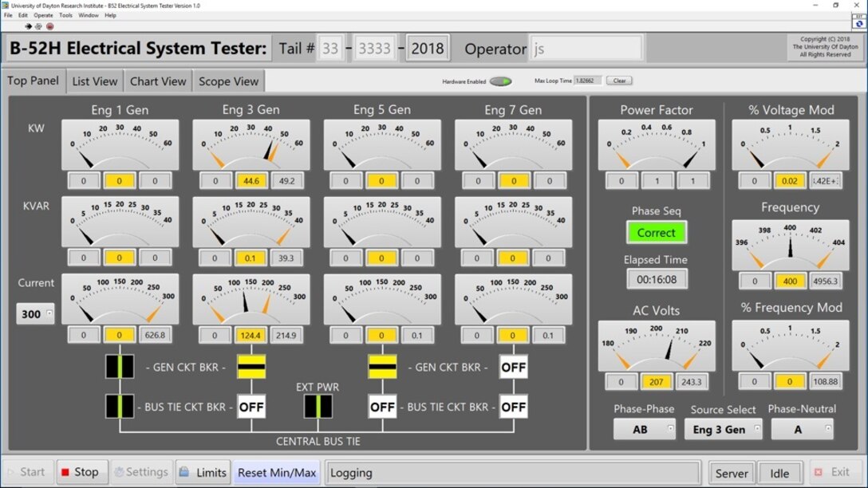Click the Run arrow icon in the toolbar

point(28,26)
